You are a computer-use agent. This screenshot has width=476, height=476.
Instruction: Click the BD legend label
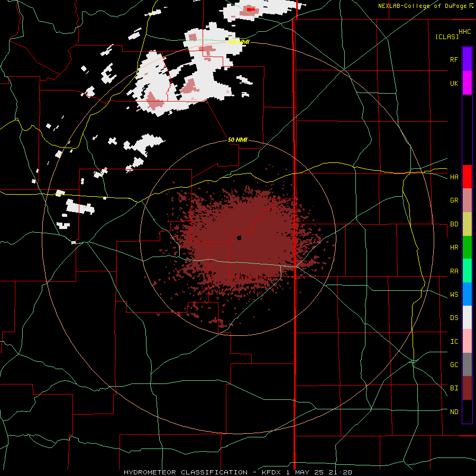tap(454, 224)
